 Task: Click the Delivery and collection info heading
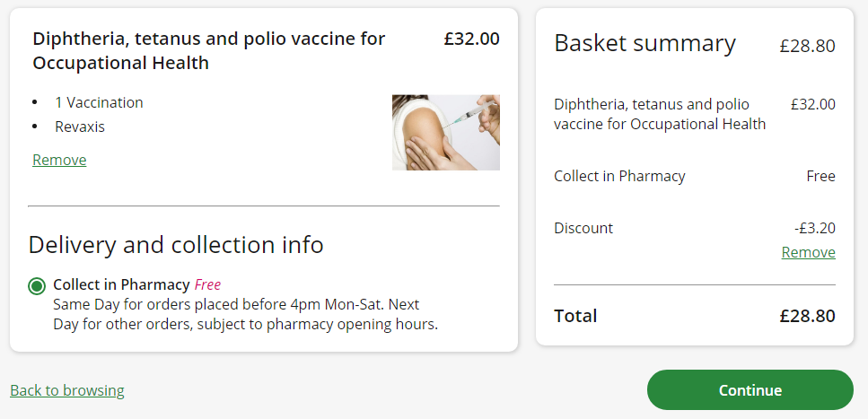click(x=176, y=245)
